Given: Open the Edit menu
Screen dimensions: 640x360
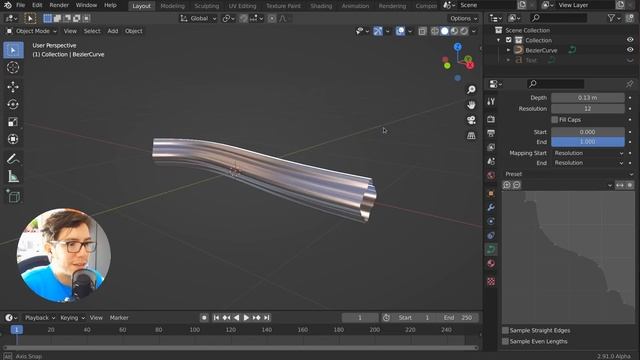Looking at the screenshot, I should pyautogui.click(x=37, y=5).
